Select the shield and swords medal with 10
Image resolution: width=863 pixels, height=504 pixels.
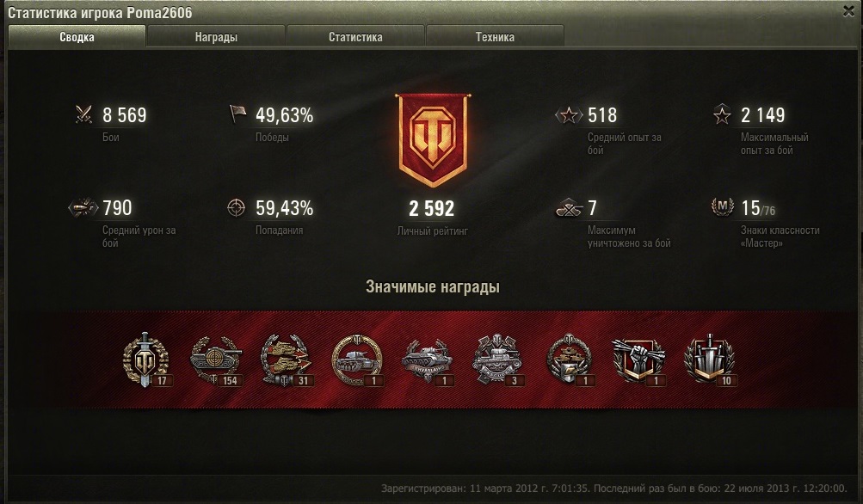[710, 360]
